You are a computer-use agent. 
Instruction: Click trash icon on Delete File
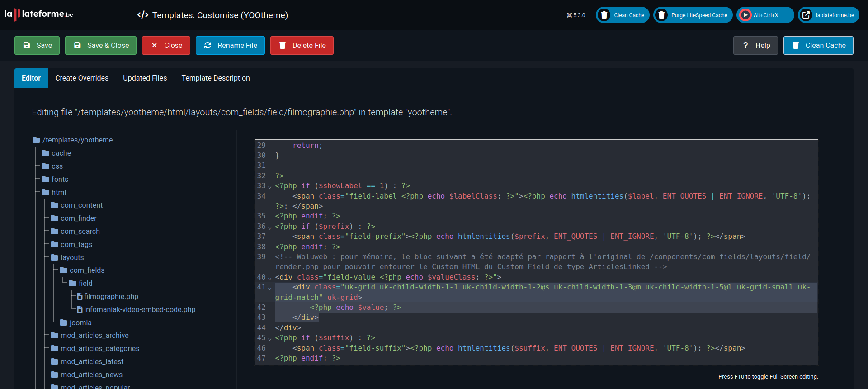coord(283,45)
